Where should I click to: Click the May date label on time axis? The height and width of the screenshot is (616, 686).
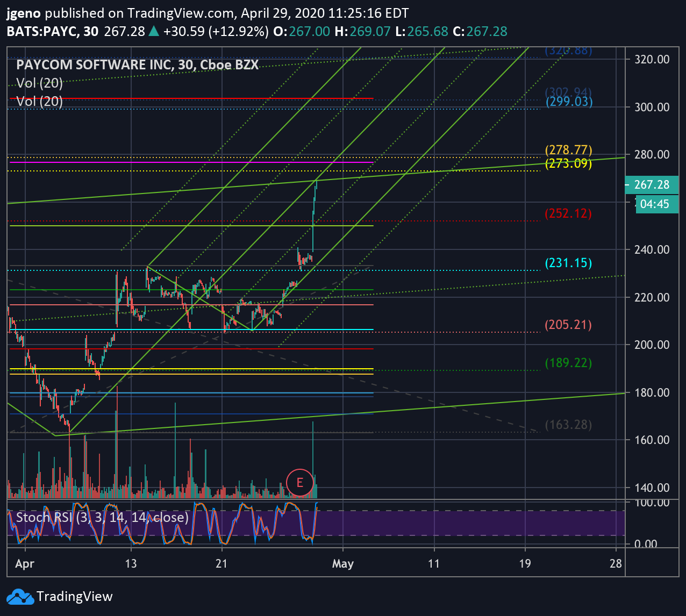click(343, 563)
